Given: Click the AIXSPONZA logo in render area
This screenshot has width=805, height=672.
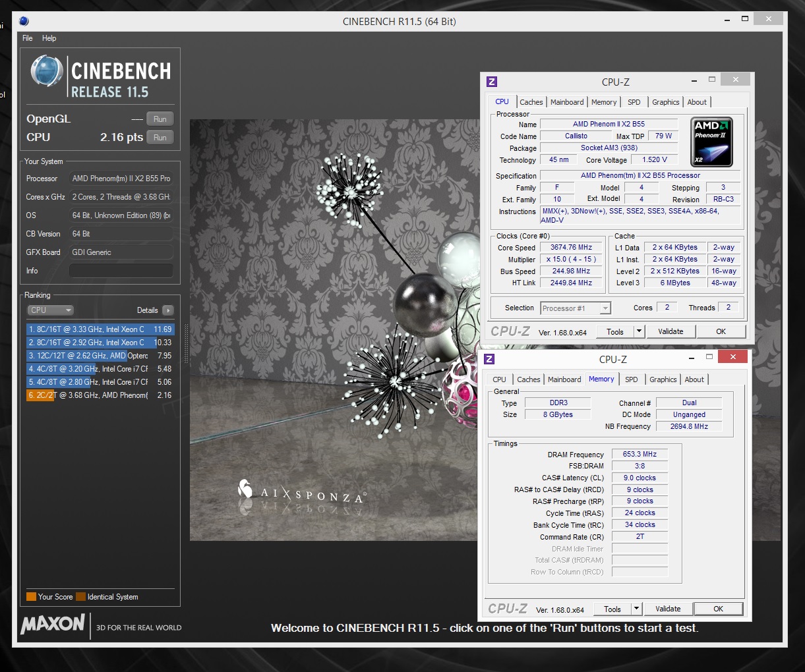Looking at the screenshot, I should [301, 492].
